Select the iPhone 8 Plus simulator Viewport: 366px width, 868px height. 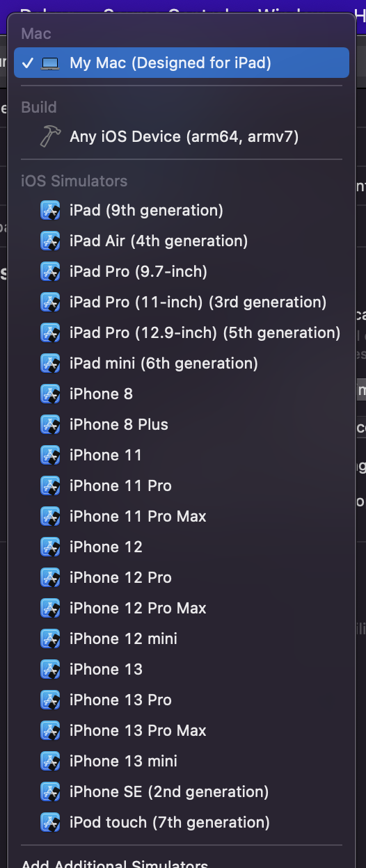pyautogui.click(x=181, y=424)
